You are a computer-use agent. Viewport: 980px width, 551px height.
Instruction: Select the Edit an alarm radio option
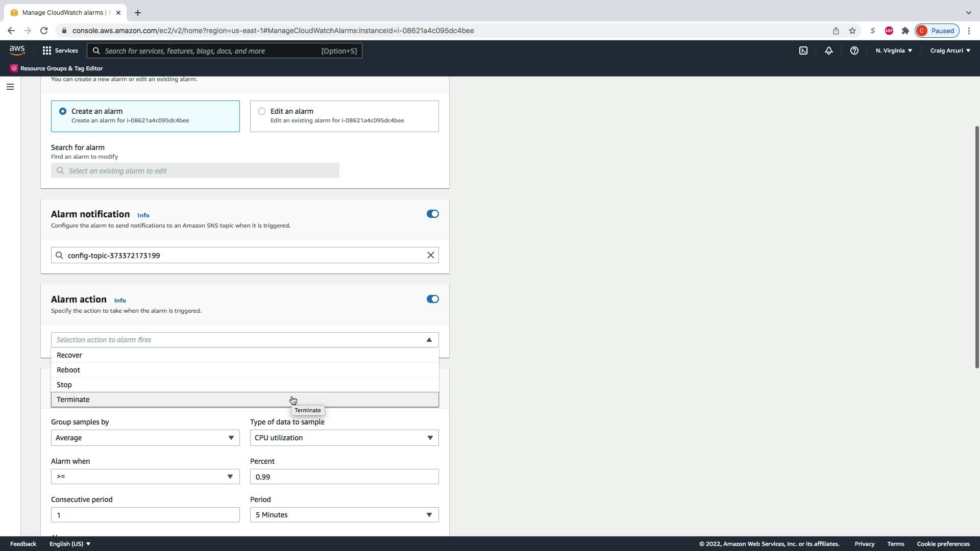point(262,111)
